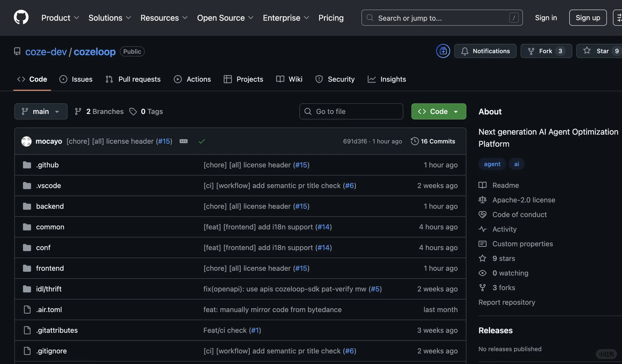Expand the Open Source menu

[x=225, y=18]
